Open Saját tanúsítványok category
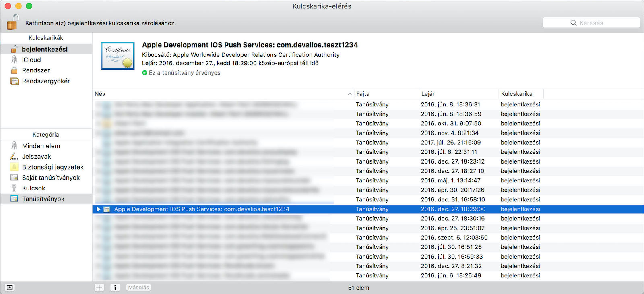 pyautogui.click(x=51, y=178)
